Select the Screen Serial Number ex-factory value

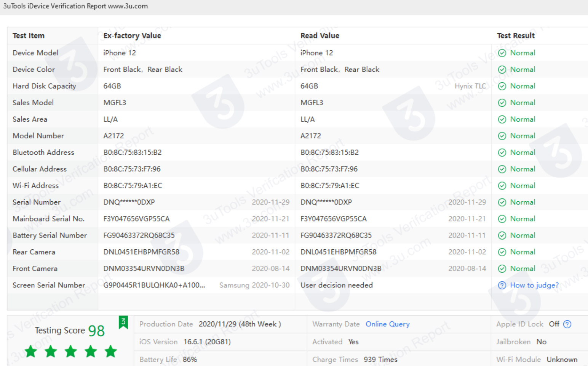coord(154,285)
